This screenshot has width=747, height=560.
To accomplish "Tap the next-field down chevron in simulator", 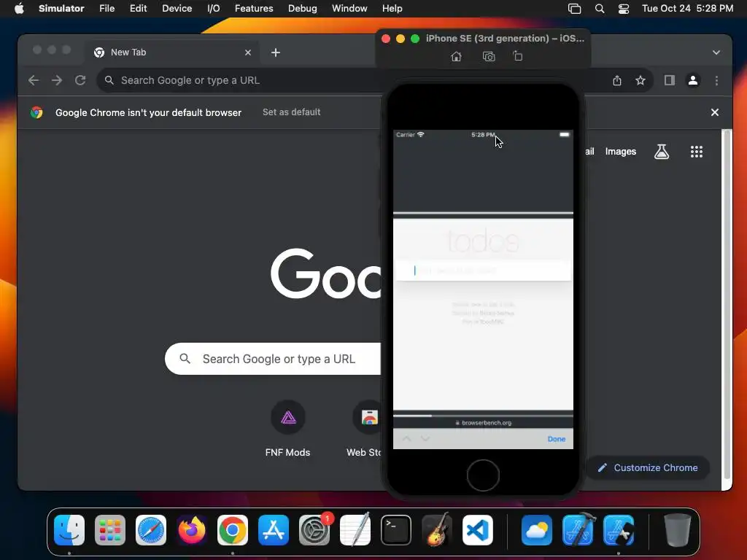I will coord(425,438).
